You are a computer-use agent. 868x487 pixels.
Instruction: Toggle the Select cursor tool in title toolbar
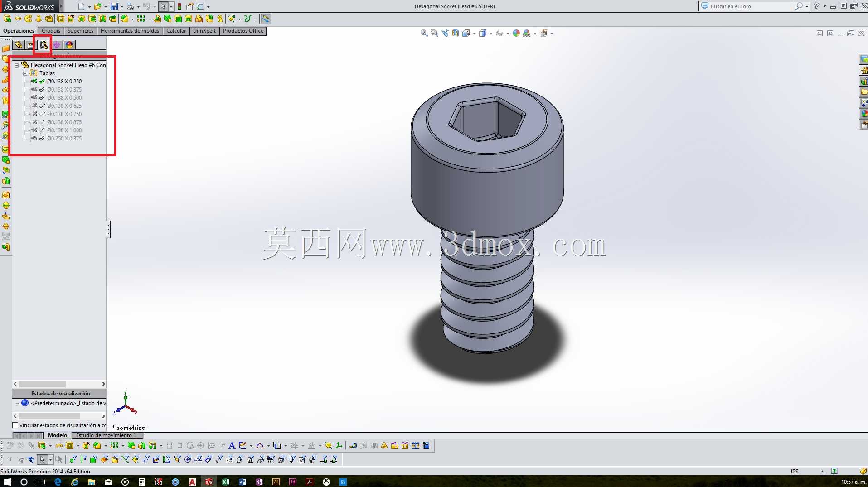click(163, 6)
